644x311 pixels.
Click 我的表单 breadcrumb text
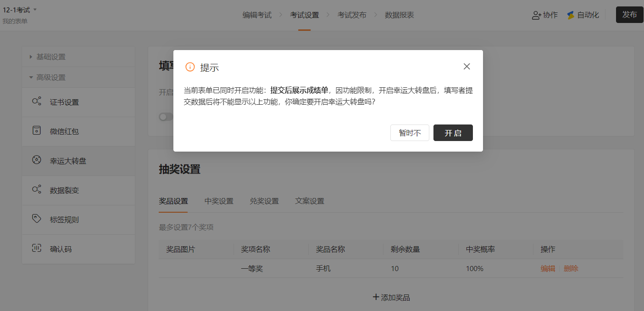(15, 21)
